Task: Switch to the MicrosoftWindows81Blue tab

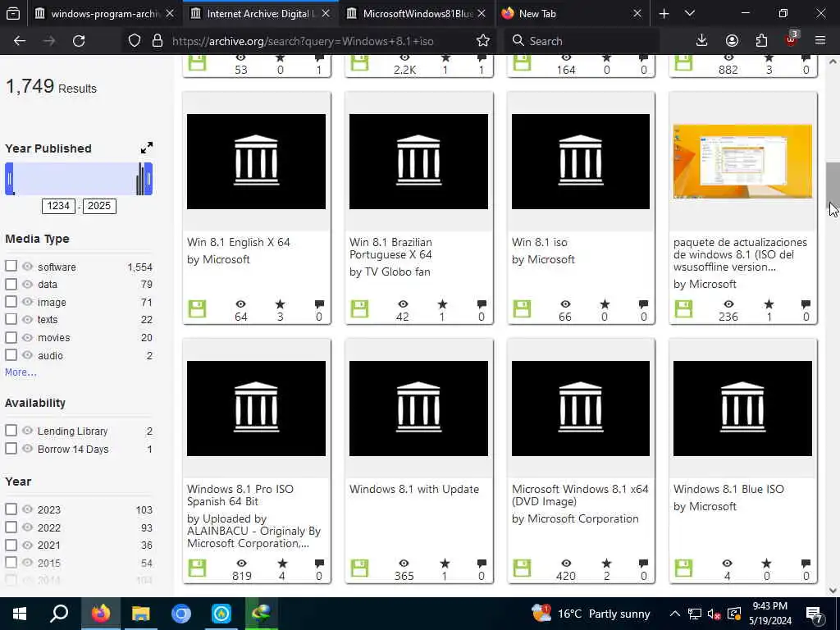Action: [x=416, y=14]
